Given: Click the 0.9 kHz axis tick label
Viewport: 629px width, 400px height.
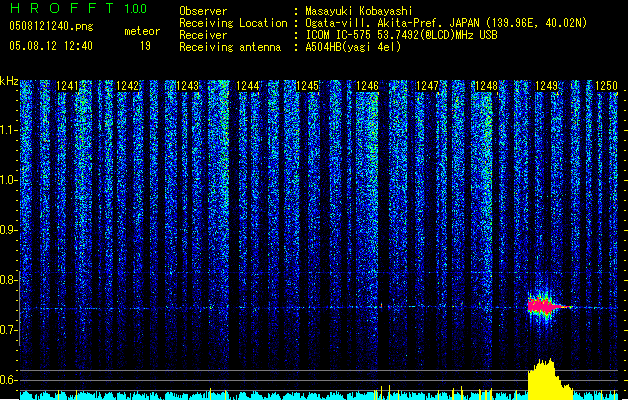Looking at the screenshot, I should [x=8, y=230].
